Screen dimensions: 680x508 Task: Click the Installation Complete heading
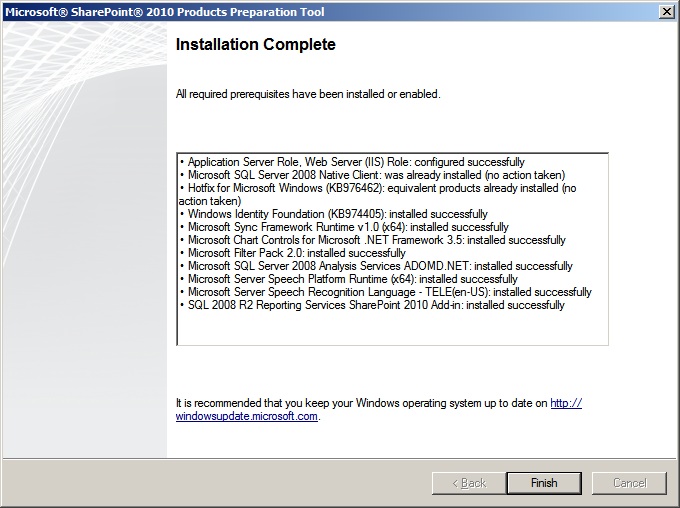click(256, 45)
